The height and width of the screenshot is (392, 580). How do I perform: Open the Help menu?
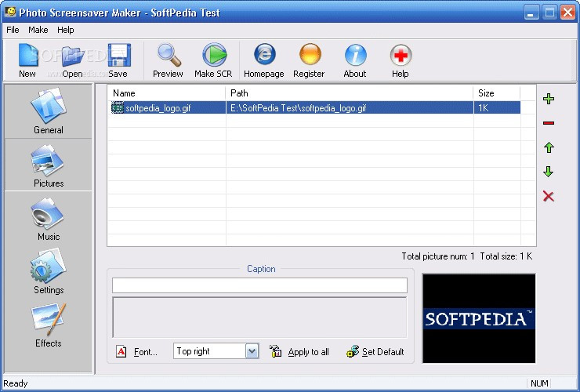(66, 30)
